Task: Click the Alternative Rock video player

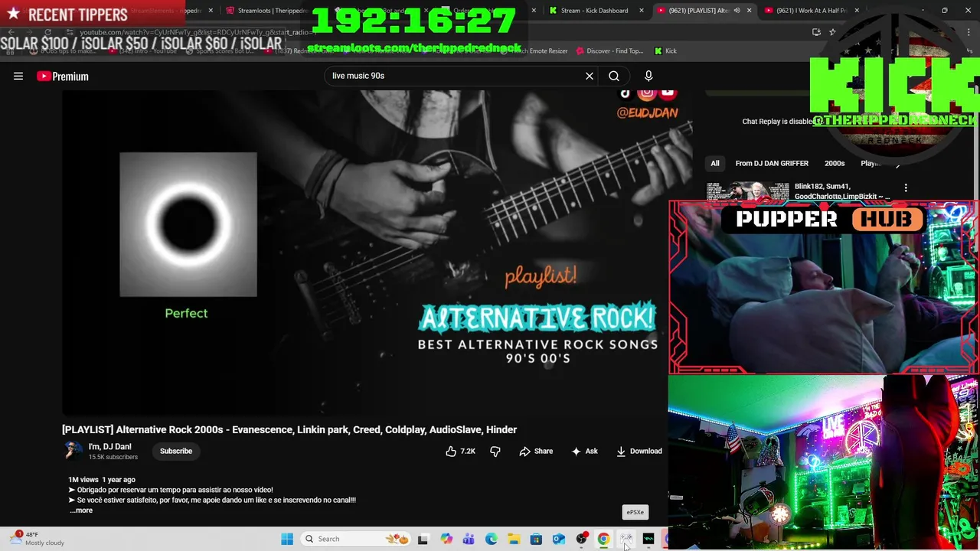Action: [x=377, y=253]
